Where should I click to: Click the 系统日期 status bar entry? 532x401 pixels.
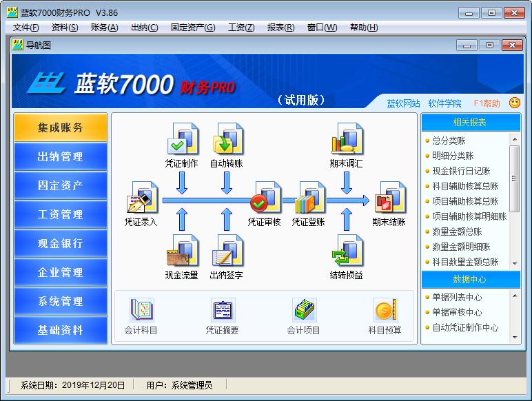point(72,385)
